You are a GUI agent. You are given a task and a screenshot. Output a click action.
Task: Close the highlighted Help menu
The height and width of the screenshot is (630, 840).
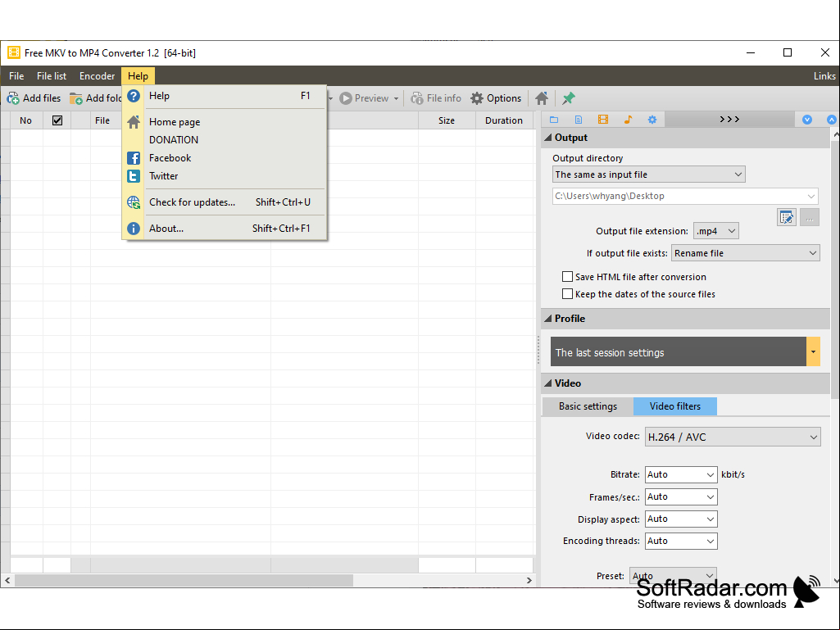138,76
